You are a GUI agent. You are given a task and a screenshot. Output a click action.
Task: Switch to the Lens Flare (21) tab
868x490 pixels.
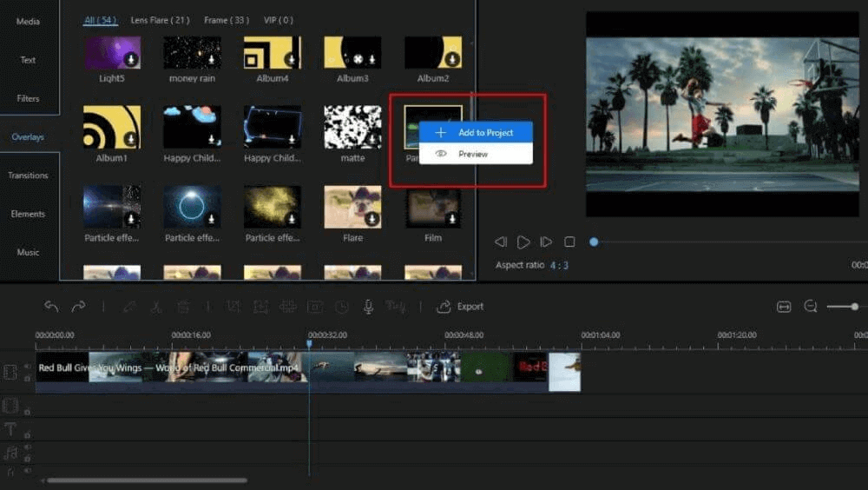(x=160, y=20)
